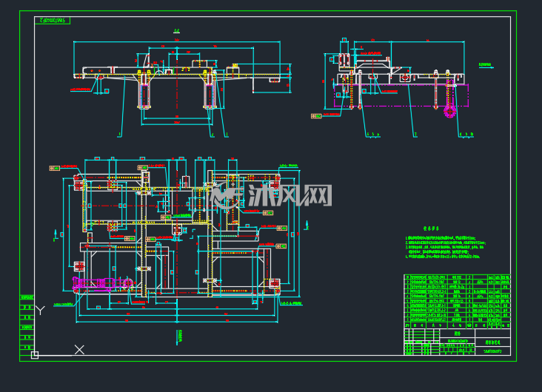Select the right section cut arrow marker
The width and height of the screenshot is (542, 392).
307,226
